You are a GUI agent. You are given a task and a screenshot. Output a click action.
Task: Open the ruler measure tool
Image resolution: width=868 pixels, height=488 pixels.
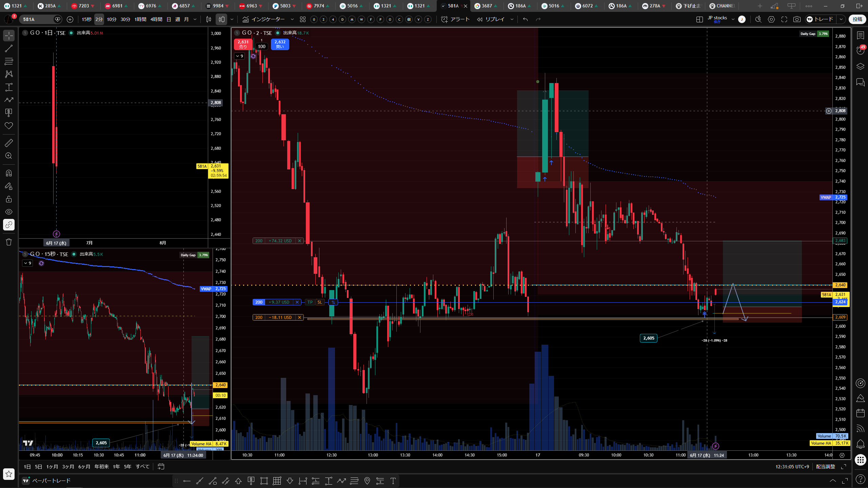coord(9,143)
